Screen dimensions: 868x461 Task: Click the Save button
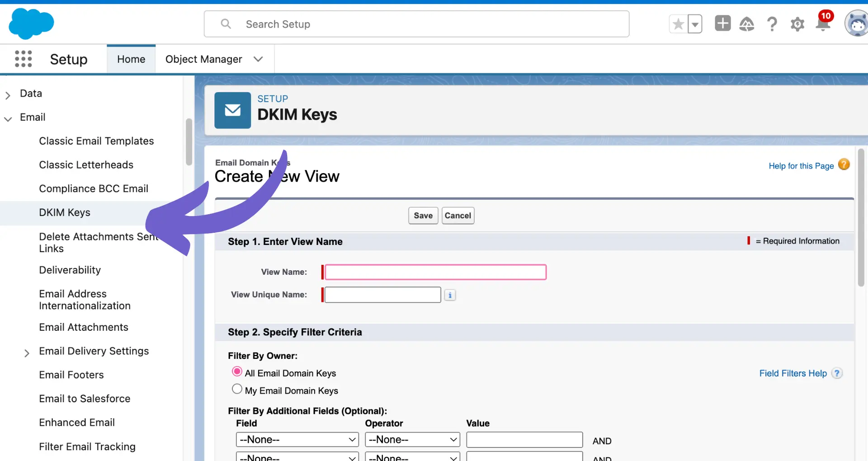tap(423, 216)
